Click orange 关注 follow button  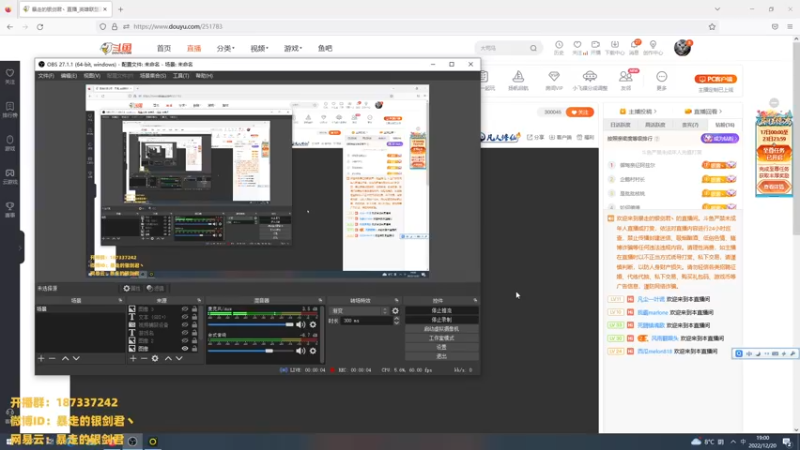[x=580, y=112]
